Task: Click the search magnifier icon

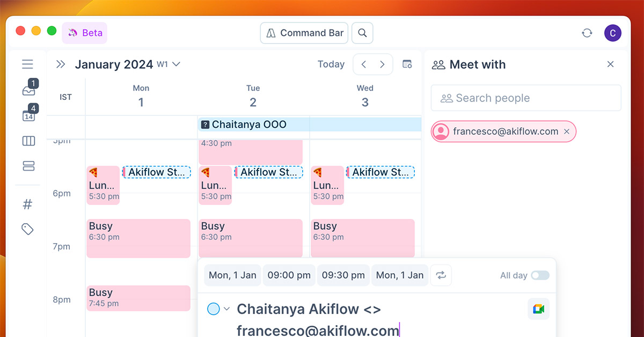Action: [362, 33]
